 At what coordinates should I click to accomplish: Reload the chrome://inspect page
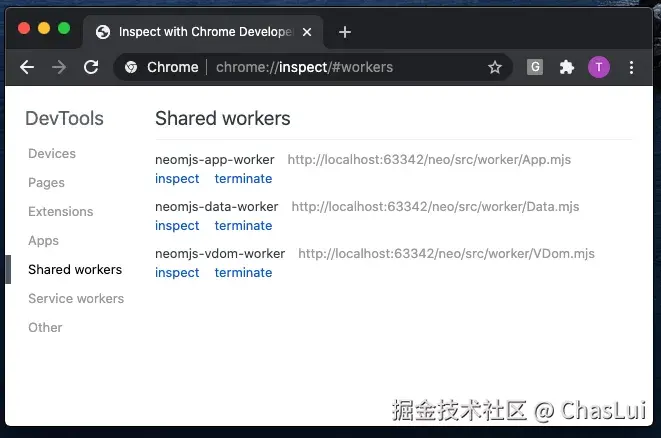click(91, 67)
